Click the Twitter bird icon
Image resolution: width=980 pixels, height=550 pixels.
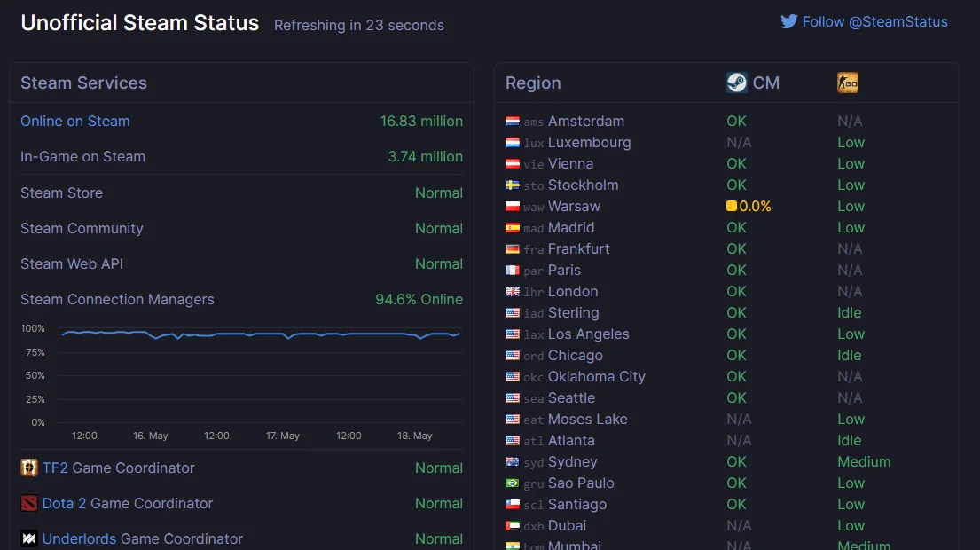(788, 22)
